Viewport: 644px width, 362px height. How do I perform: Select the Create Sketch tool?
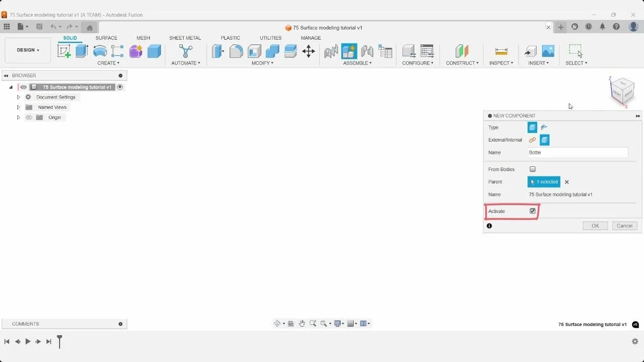coord(64,51)
